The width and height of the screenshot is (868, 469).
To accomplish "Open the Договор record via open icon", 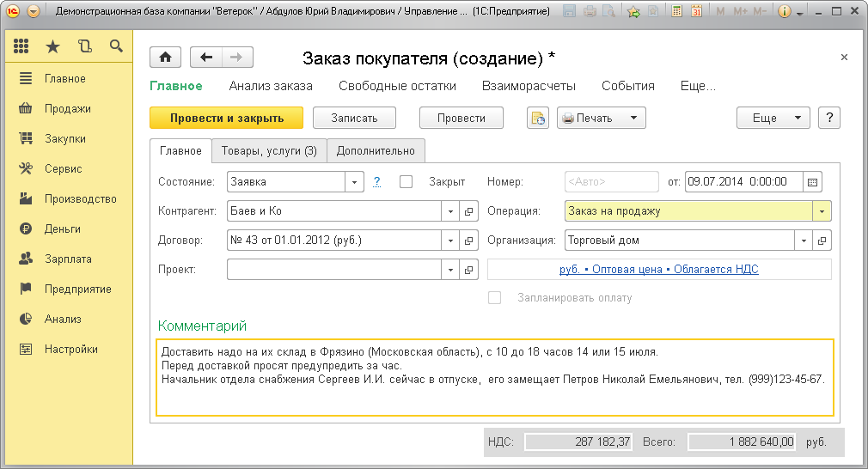I will point(469,240).
